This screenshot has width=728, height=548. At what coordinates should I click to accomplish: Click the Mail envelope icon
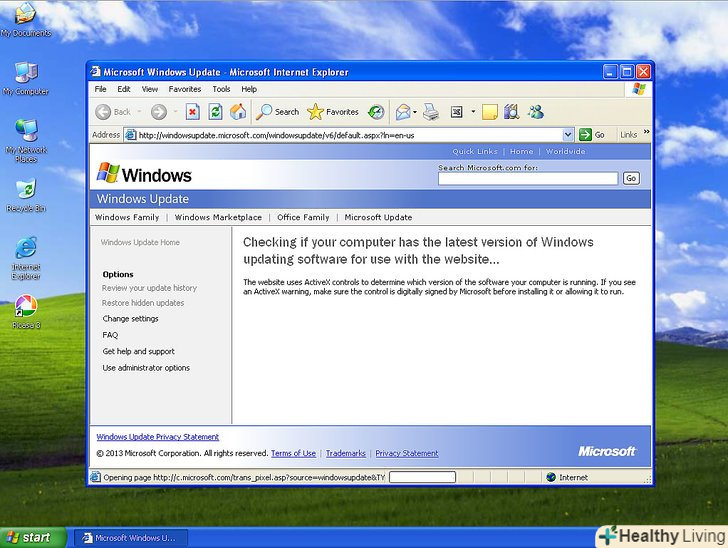click(x=403, y=112)
